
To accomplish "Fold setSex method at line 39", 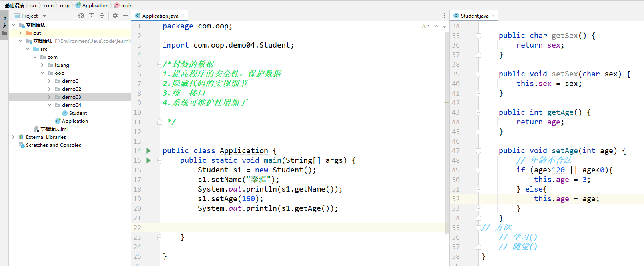I will (x=478, y=74).
